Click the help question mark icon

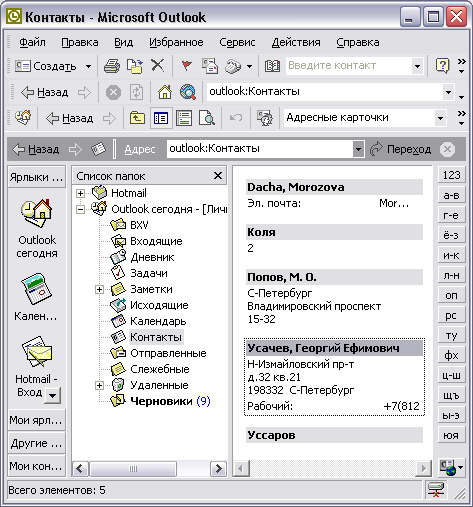coord(442,65)
